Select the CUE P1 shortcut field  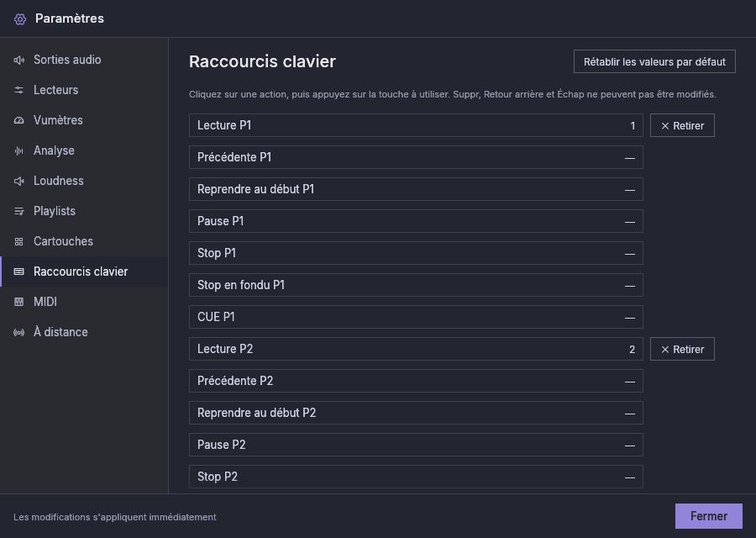click(416, 317)
